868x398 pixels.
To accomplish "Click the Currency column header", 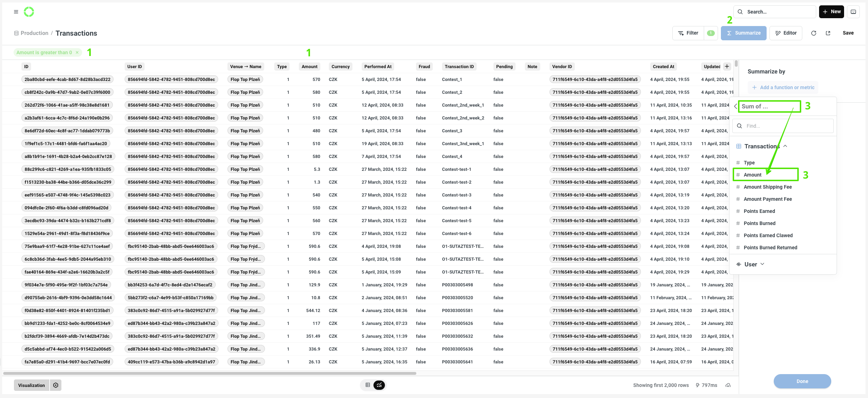I will (x=340, y=66).
